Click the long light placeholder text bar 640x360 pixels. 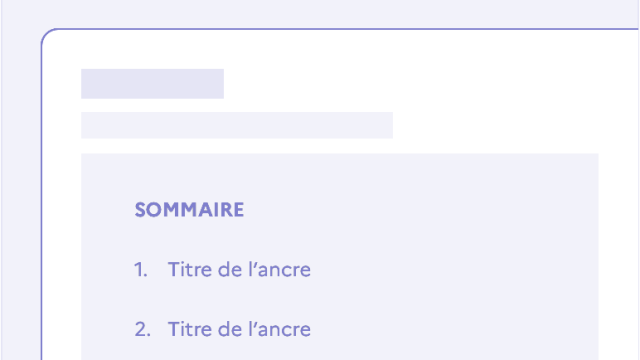coord(237,125)
